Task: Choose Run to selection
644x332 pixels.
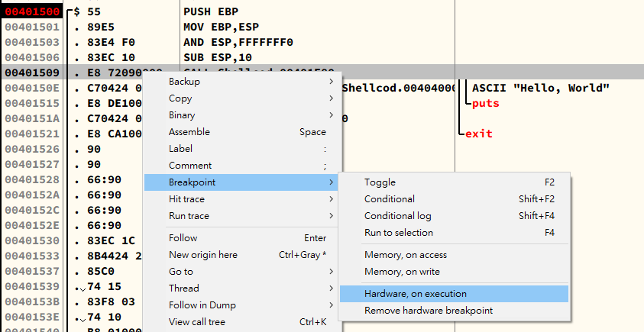Action: pos(398,233)
